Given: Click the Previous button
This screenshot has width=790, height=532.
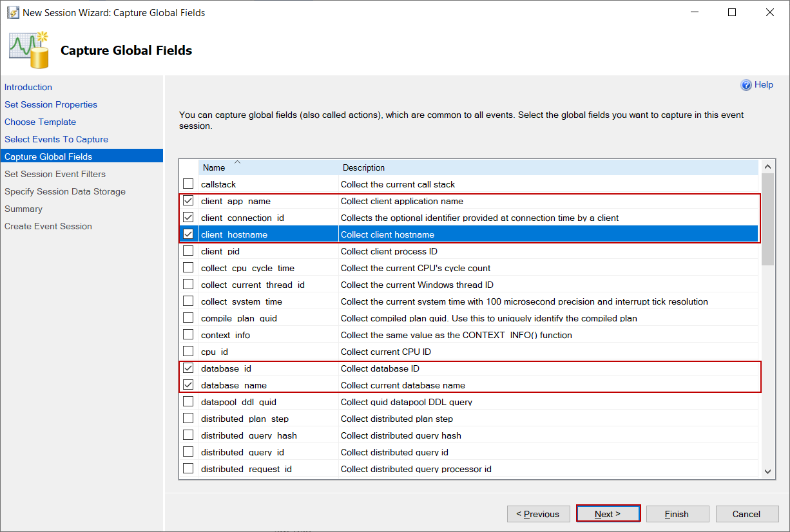Looking at the screenshot, I should click(539, 514).
